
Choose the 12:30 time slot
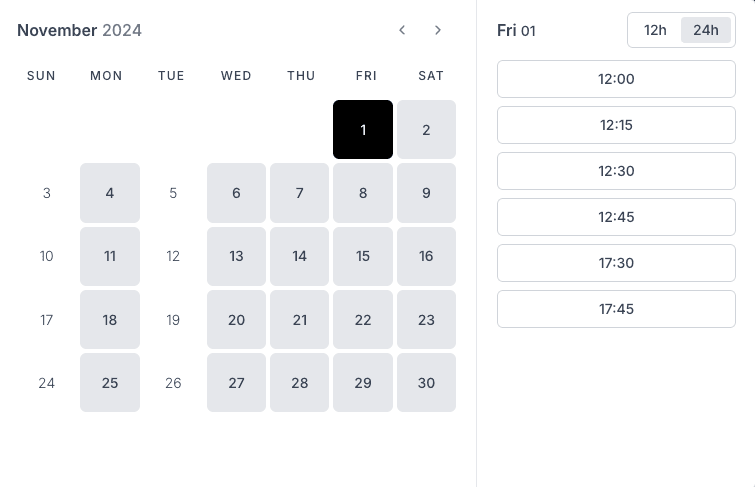click(x=616, y=171)
